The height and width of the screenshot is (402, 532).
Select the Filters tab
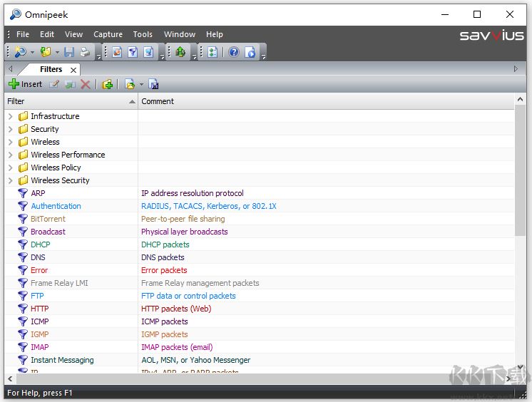pos(51,69)
